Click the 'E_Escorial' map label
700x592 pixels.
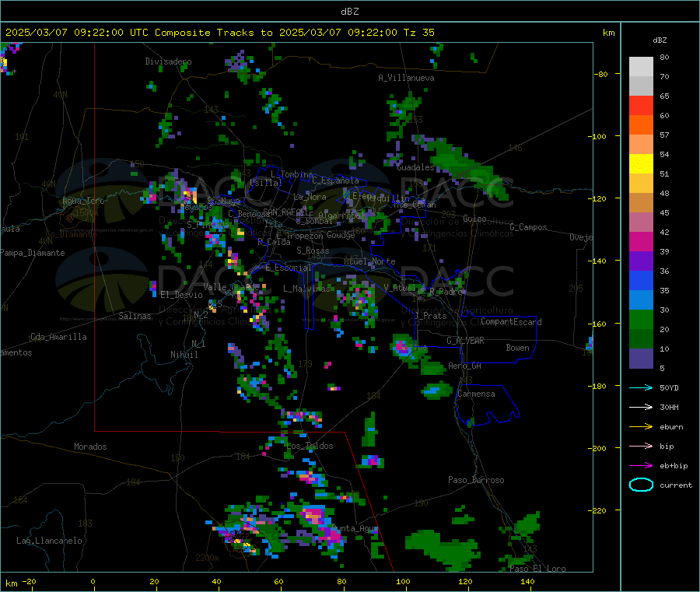[289, 268]
